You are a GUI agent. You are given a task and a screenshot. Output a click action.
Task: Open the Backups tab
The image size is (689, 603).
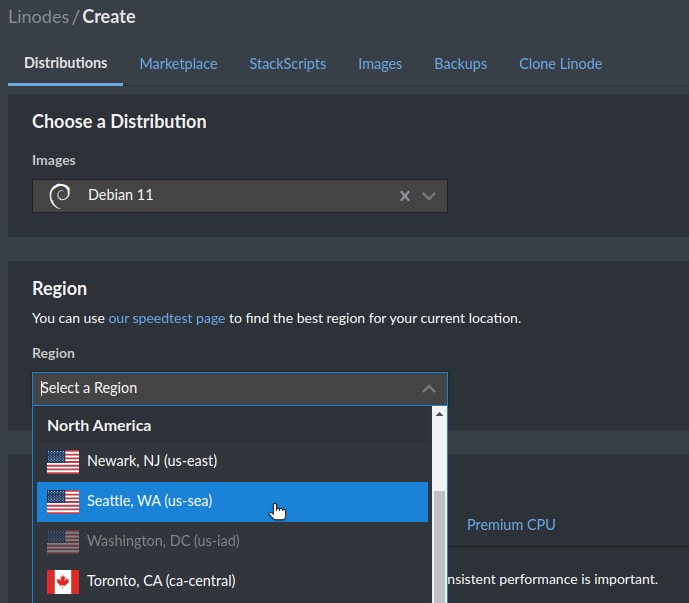461,64
